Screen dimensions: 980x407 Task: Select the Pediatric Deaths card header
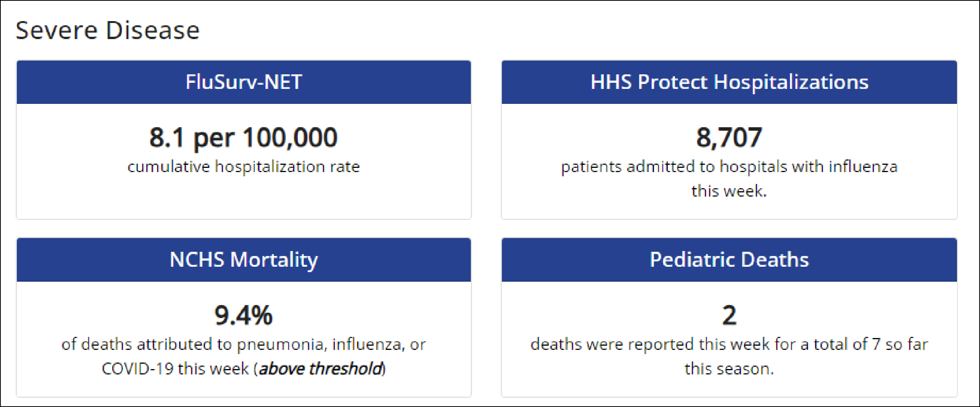coord(729,260)
